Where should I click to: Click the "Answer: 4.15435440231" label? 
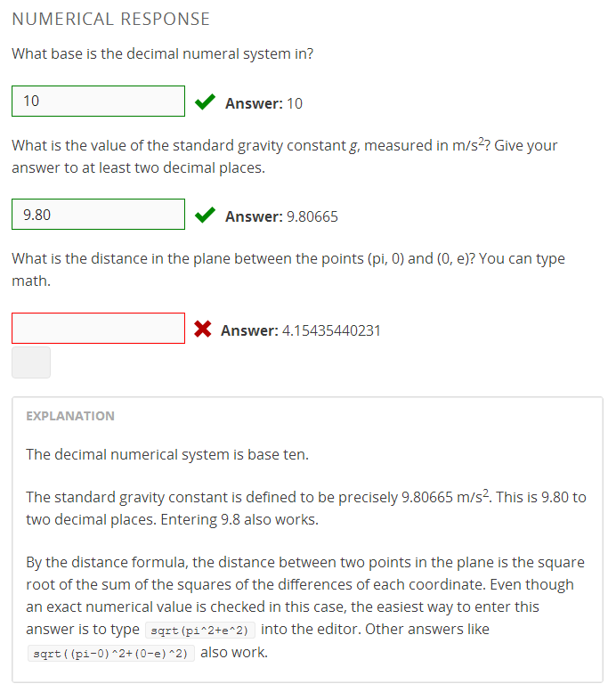(301, 330)
